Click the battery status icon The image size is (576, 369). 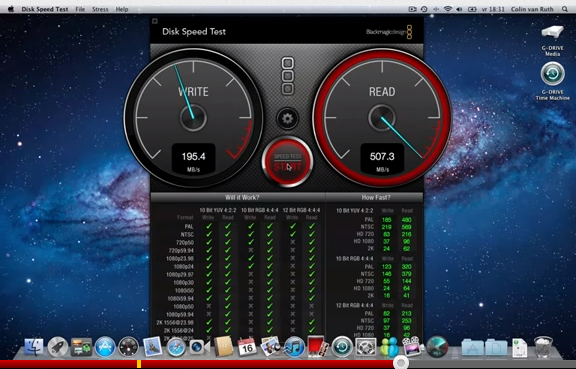472,9
